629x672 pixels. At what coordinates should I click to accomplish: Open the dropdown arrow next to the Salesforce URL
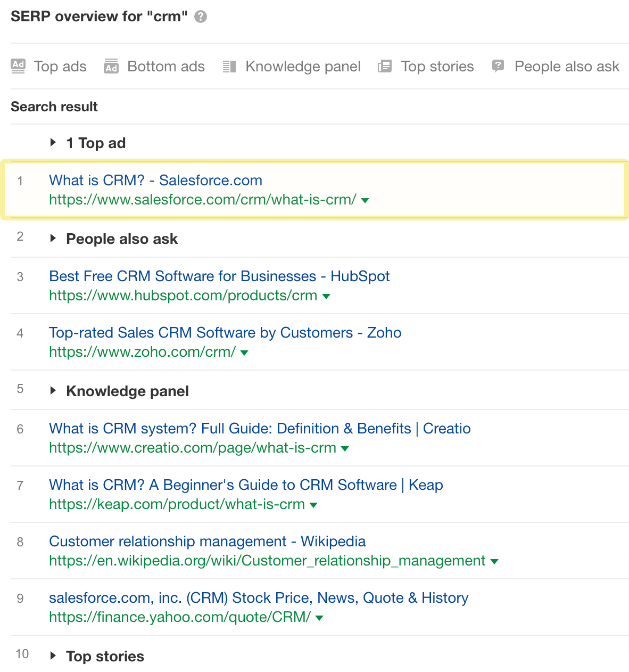(x=365, y=201)
